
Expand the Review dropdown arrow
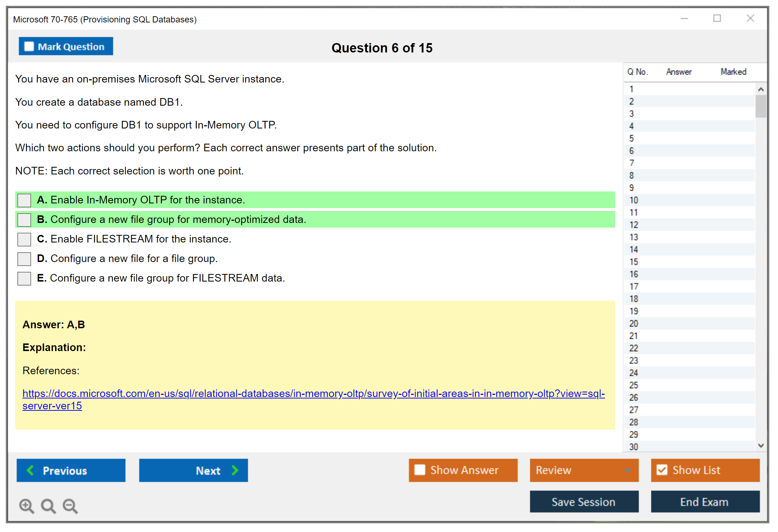pyautogui.click(x=628, y=470)
